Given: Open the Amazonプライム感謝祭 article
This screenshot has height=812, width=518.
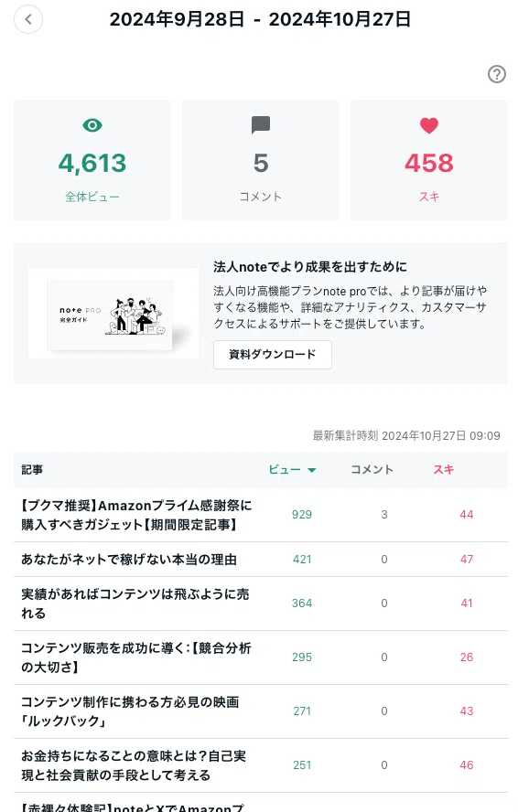Looking at the screenshot, I should 136,515.
